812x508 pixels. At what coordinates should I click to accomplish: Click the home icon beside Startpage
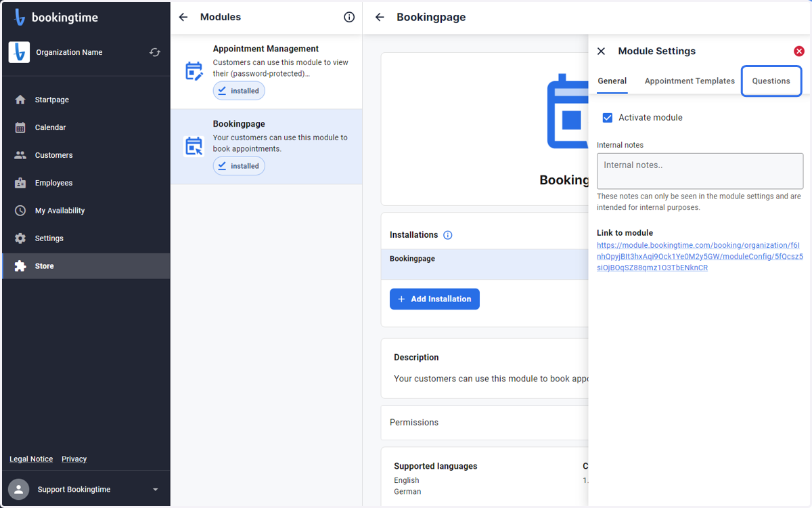(x=20, y=100)
